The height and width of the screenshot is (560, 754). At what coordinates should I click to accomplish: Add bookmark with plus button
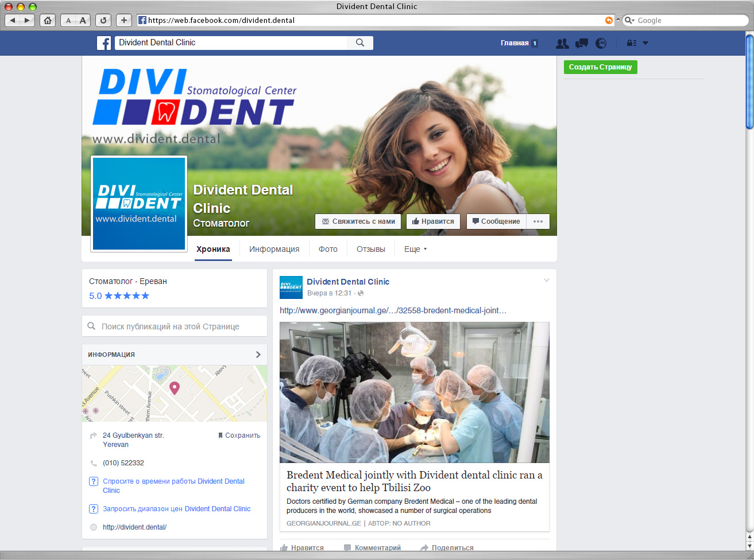[124, 20]
